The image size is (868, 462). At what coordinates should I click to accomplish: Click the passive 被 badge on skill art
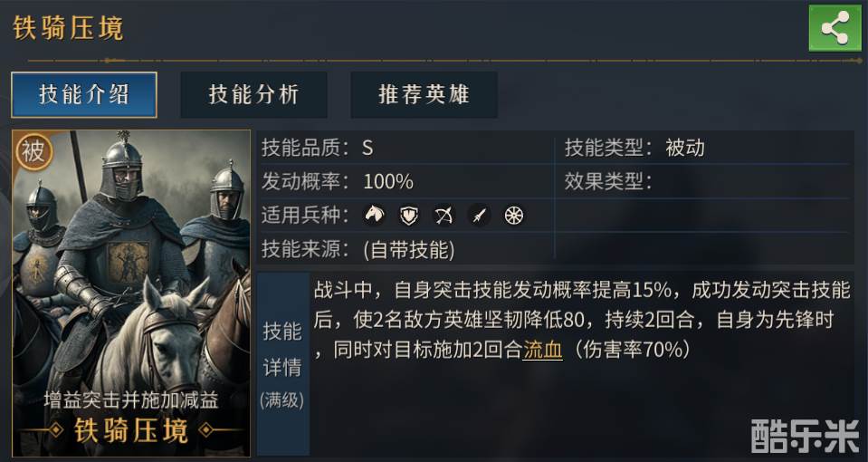pos(33,151)
